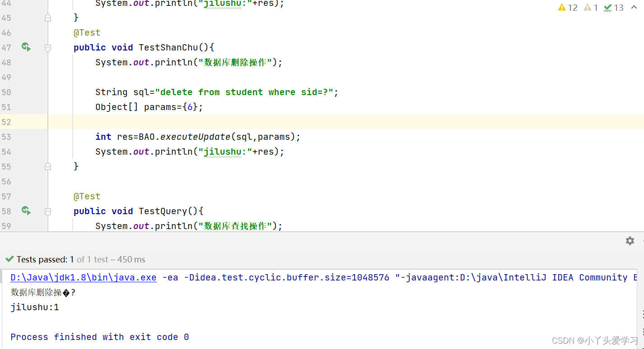Screen dimensions: 644x349
Task: Run the TestQuery test via gutter icon
Action: click(26, 211)
